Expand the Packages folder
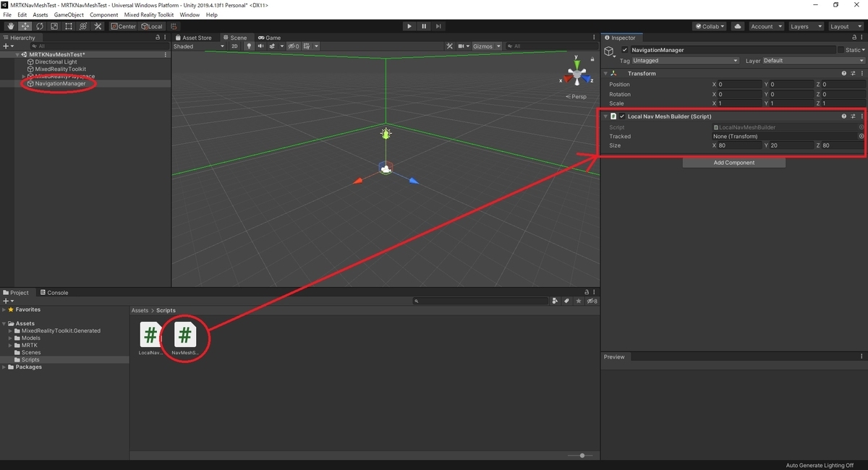The width and height of the screenshot is (868, 470). [x=4, y=367]
